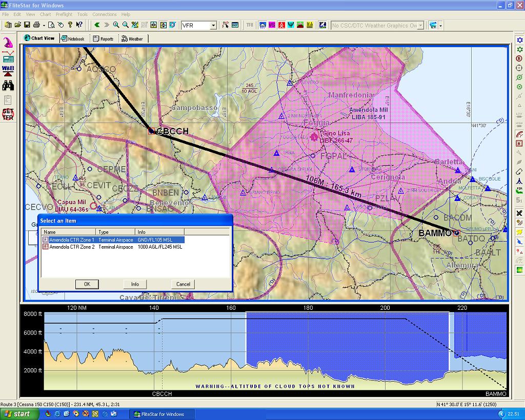Viewport: 525px width, 420px height.
Task: Save the route with the floppy disk icon
Action: coord(27,25)
